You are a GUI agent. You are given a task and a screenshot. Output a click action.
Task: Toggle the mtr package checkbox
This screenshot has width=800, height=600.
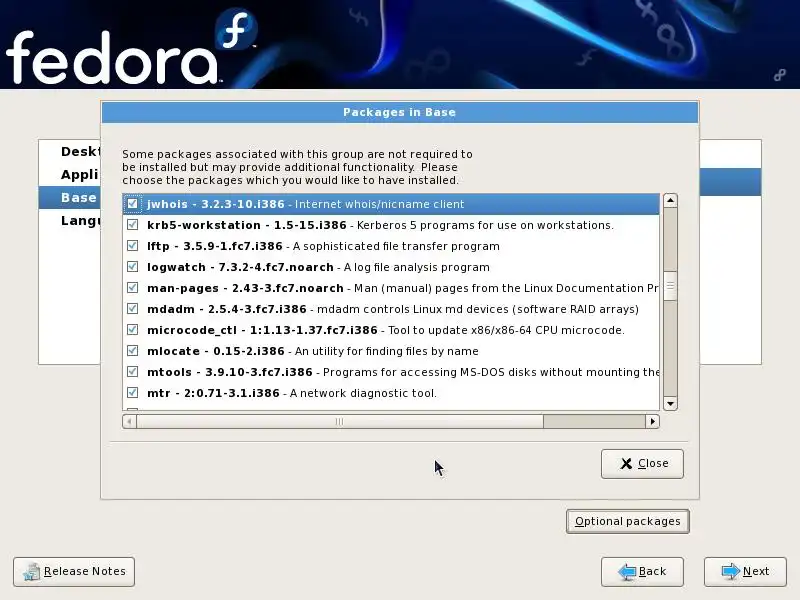(x=133, y=392)
